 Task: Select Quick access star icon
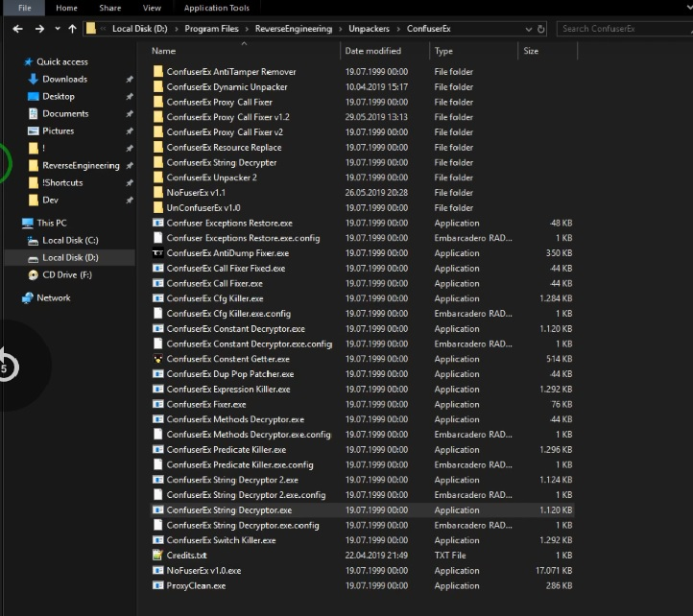28,61
